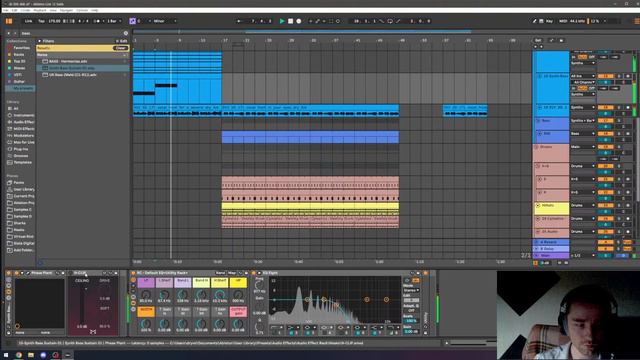Open Audio Effects in the Library
This screenshot has height=360, width=640.
click(21, 122)
